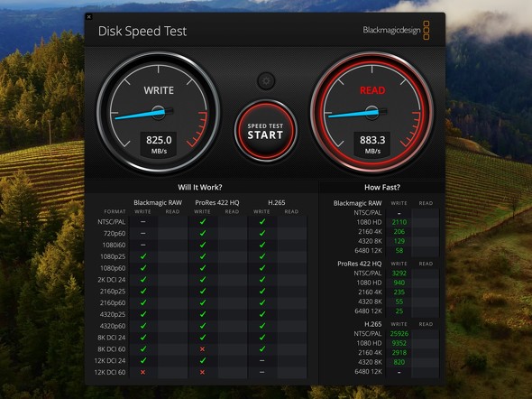Select Blackmagic RAW 4320 8K value 129
The height and width of the screenshot is (399, 532).
pyautogui.click(x=399, y=241)
